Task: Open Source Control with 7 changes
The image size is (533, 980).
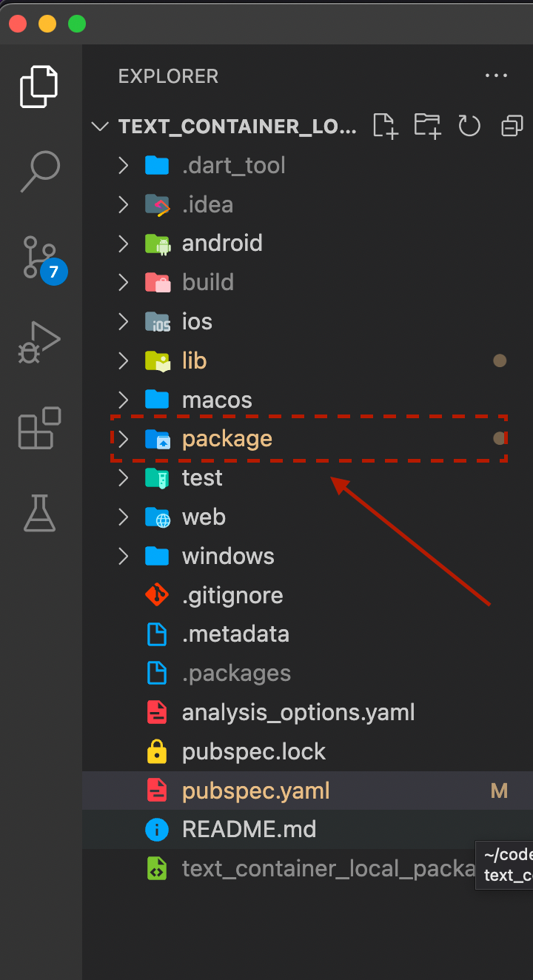Action: coord(43,258)
